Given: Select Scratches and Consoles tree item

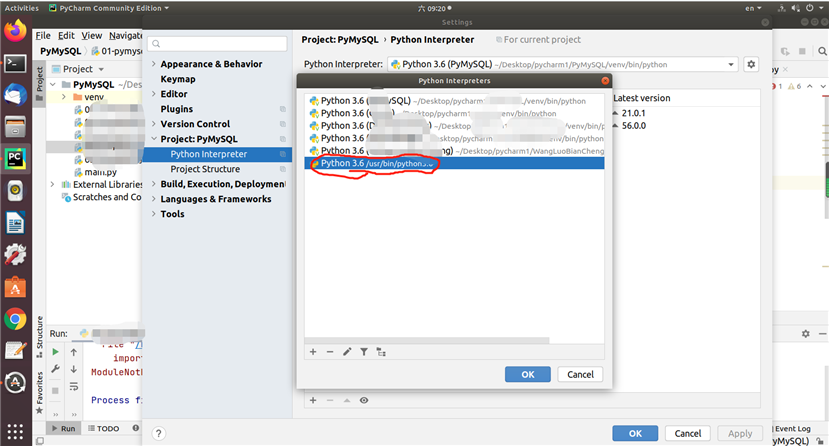Looking at the screenshot, I should (x=102, y=197).
